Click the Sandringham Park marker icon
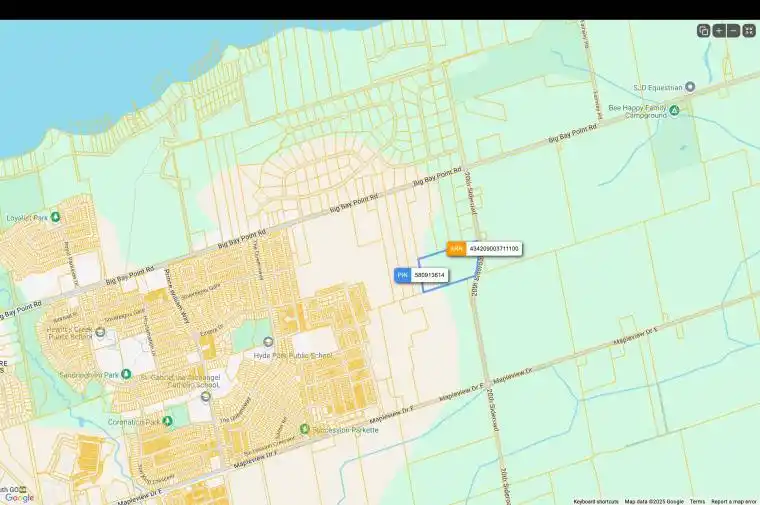 point(126,374)
